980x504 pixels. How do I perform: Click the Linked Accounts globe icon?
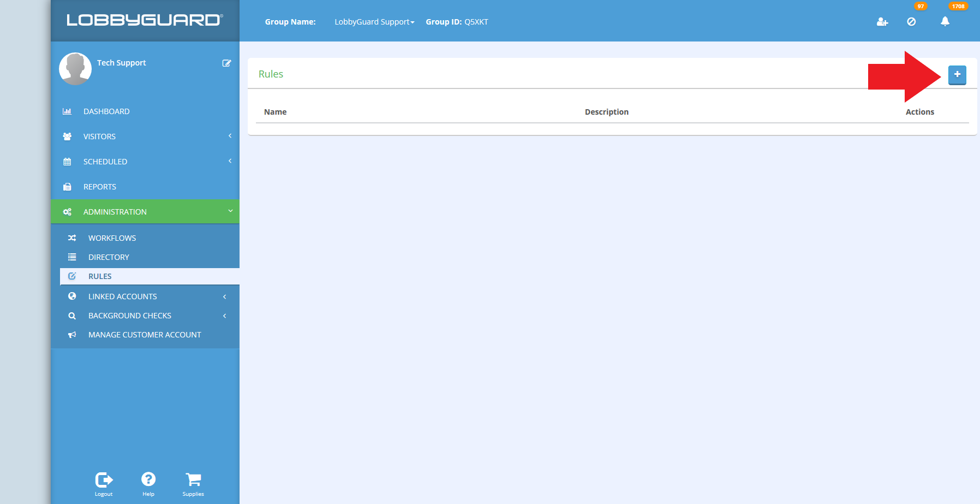(72, 297)
